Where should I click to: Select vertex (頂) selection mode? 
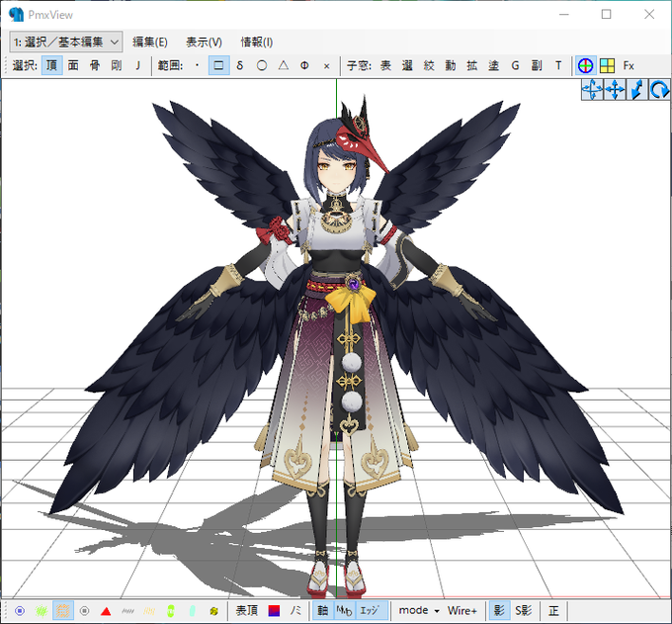pyautogui.click(x=51, y=65)
